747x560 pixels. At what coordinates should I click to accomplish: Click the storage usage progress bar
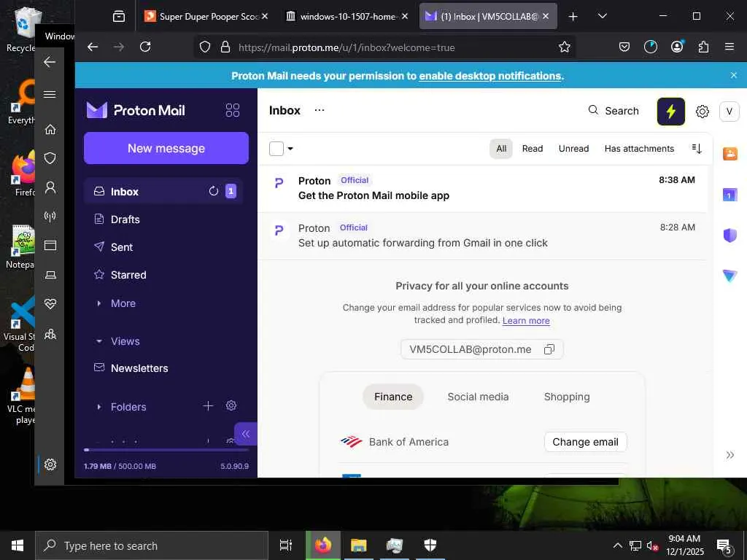pyautogui.click(x=166, y=450)
